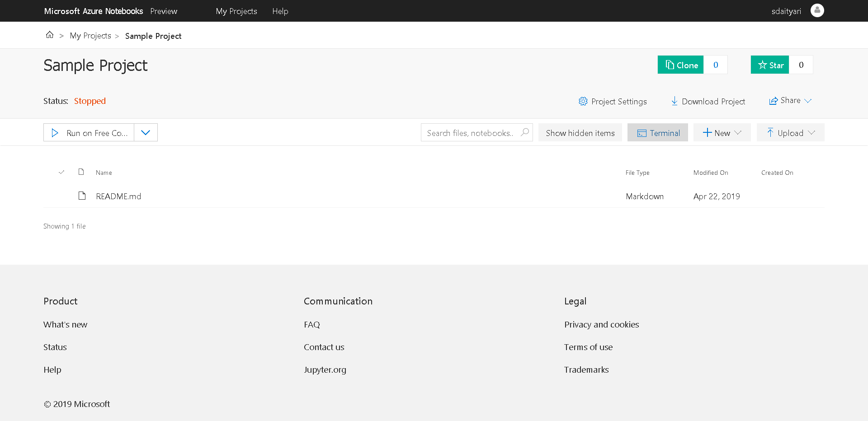The height and width of the screenshot is (421, 868).
Task: Click the README.md file icon
Action: [x=82, y=196]
